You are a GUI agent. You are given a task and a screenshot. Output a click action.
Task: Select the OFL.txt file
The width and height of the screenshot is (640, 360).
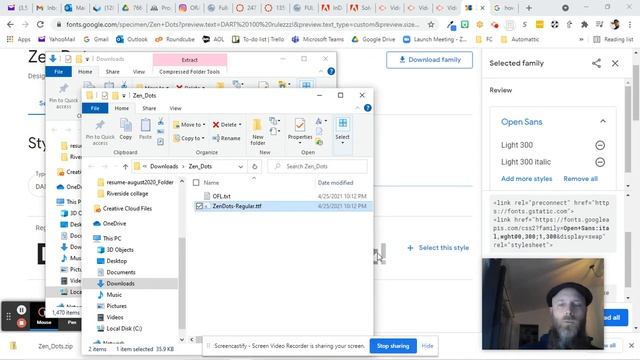point(222,196)
